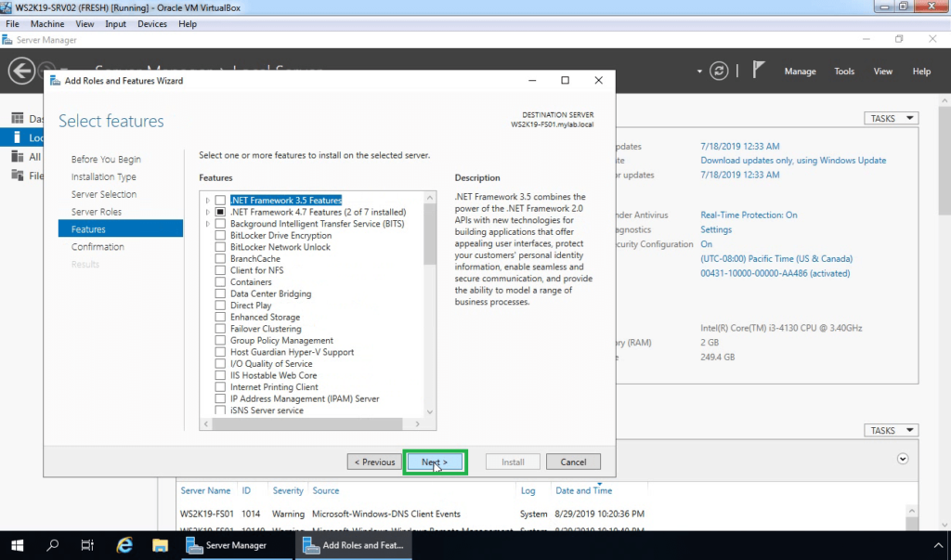
Task: Collapse the events section round chevron
Action: (x=903, y=459)
